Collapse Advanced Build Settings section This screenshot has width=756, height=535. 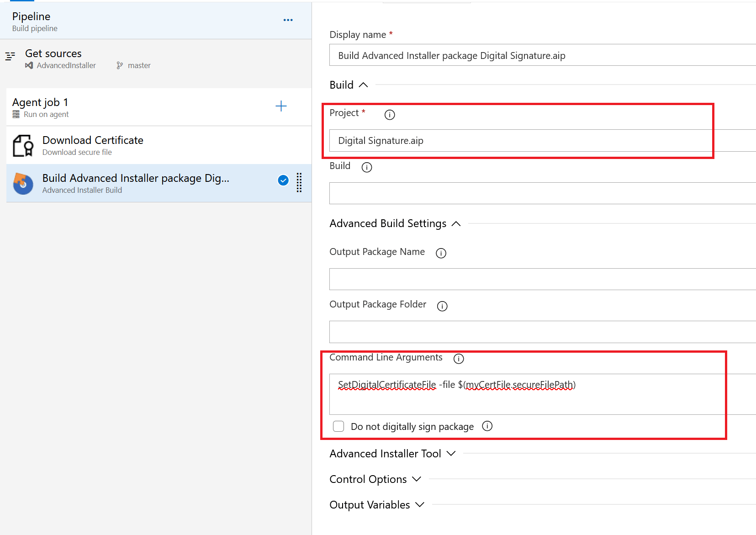click(456, 223)
